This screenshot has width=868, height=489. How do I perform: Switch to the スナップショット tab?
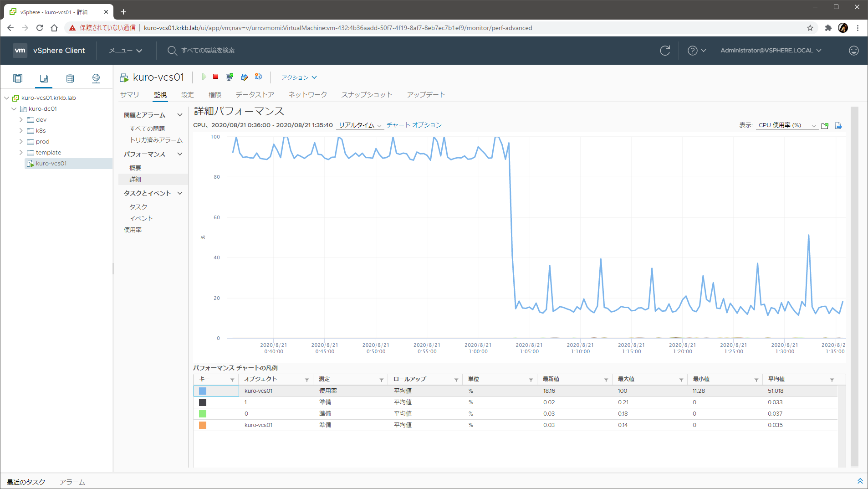367,95
